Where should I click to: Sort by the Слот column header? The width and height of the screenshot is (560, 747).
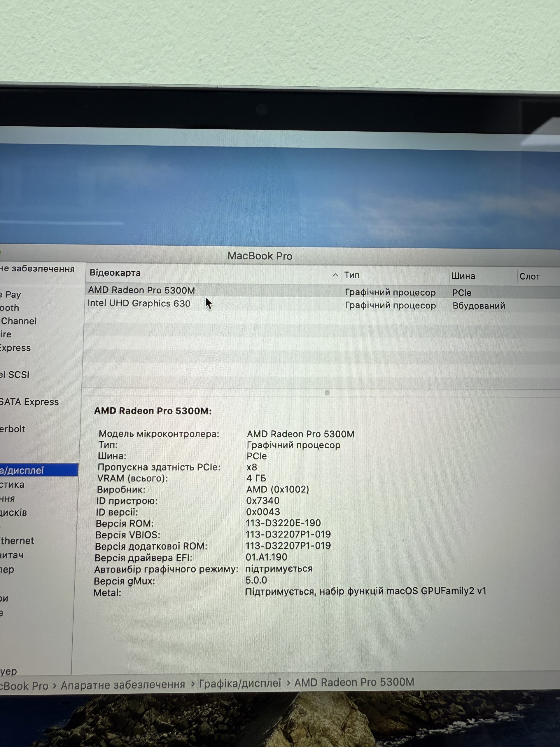(x=529, y=277)
